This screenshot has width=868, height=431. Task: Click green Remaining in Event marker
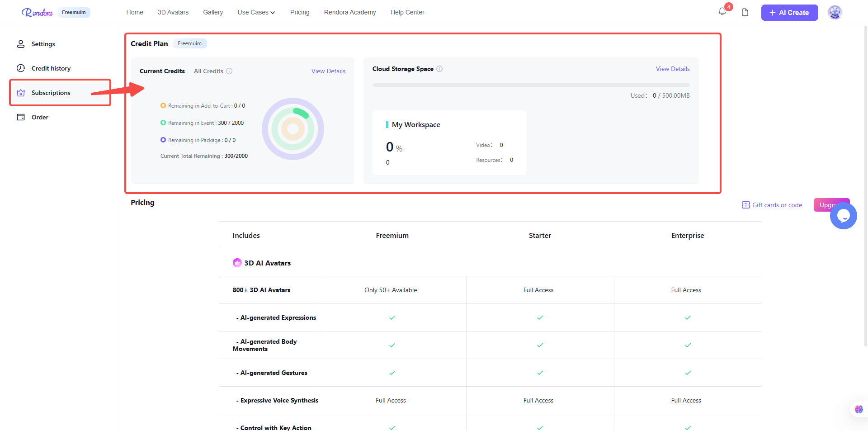pos(163,123)
